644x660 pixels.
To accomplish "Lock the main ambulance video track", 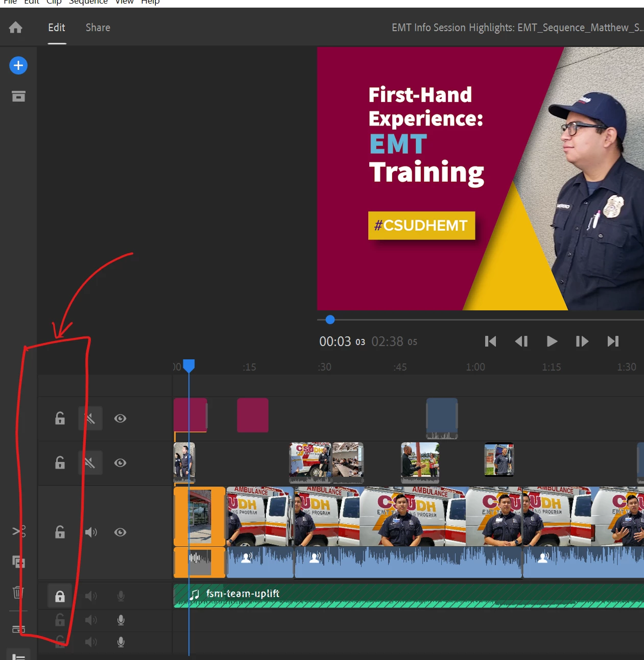I will click(60, 532).
